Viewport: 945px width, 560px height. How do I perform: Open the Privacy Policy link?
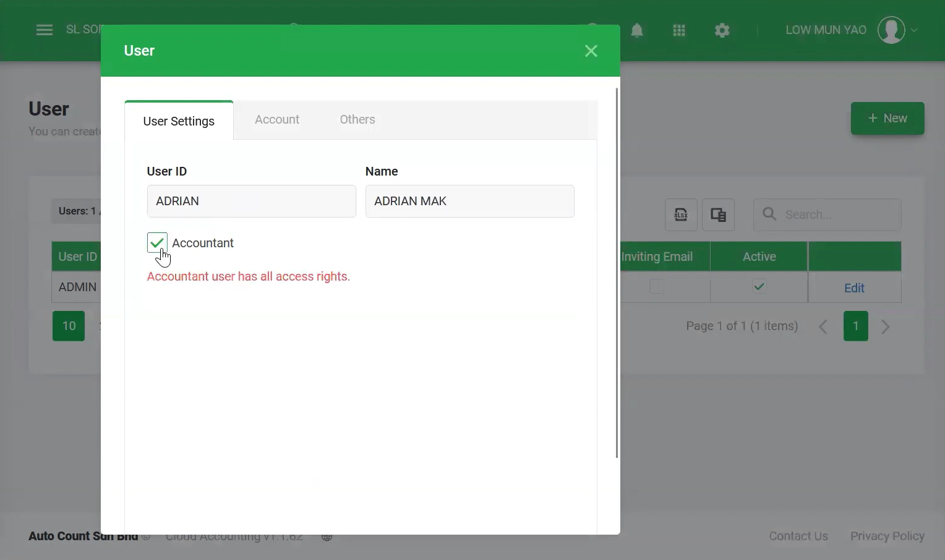pyautogui.click(x=887, y=536)
